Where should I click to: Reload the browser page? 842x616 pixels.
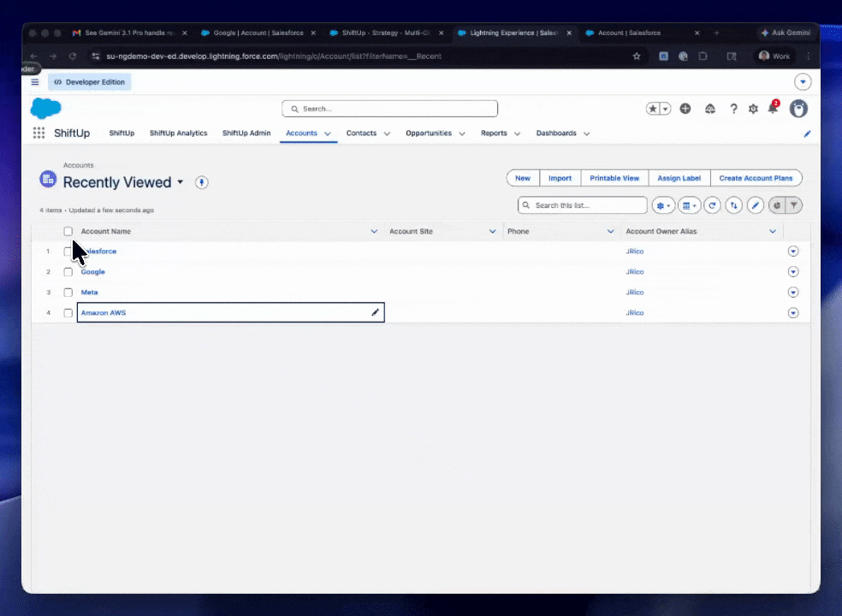(x=73, y=56)
